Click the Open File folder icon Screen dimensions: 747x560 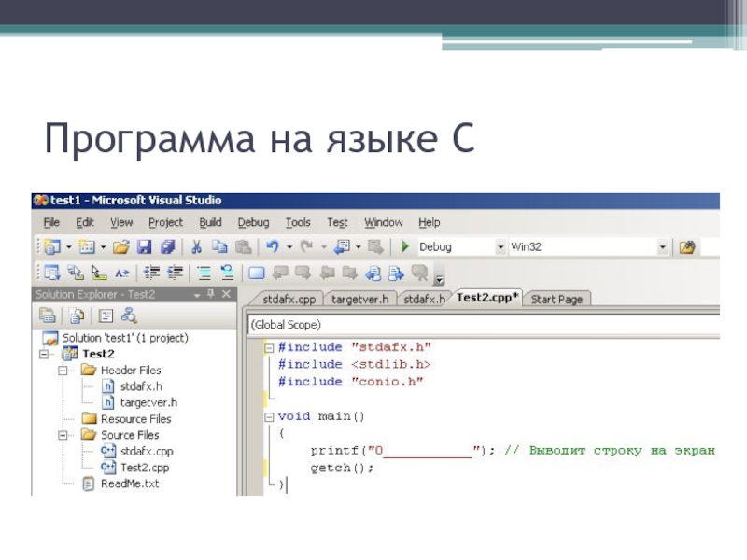[x=120, y=247]
